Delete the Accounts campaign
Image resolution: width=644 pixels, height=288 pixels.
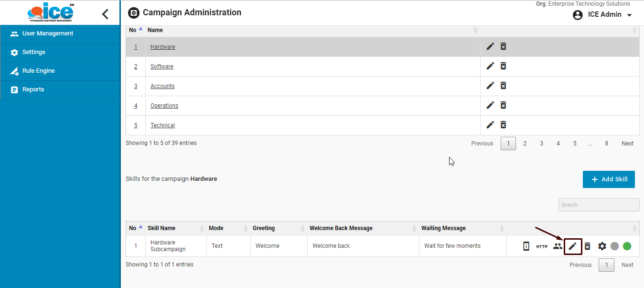tap(503, 86)
